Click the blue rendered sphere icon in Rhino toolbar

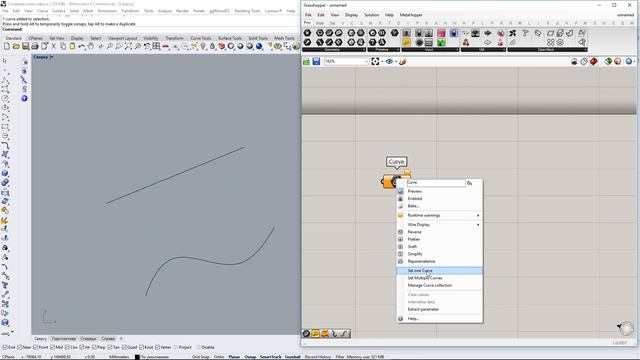pos(259,47)
